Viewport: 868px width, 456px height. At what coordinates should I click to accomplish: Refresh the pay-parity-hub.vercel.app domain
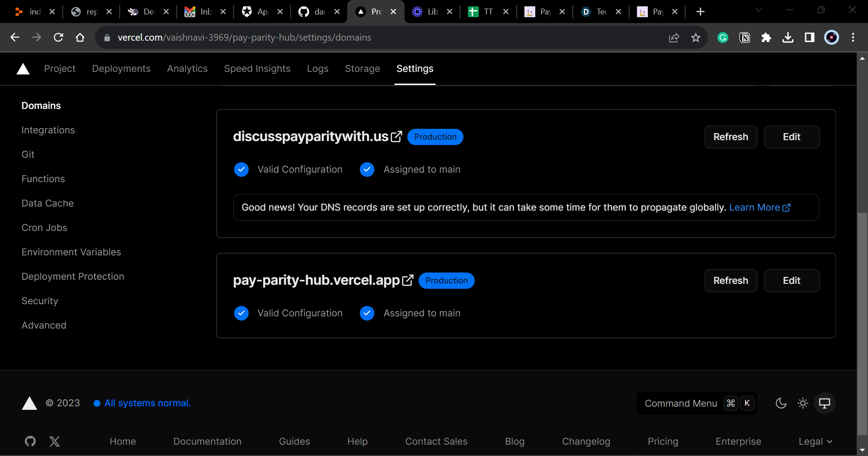point(731,281)
